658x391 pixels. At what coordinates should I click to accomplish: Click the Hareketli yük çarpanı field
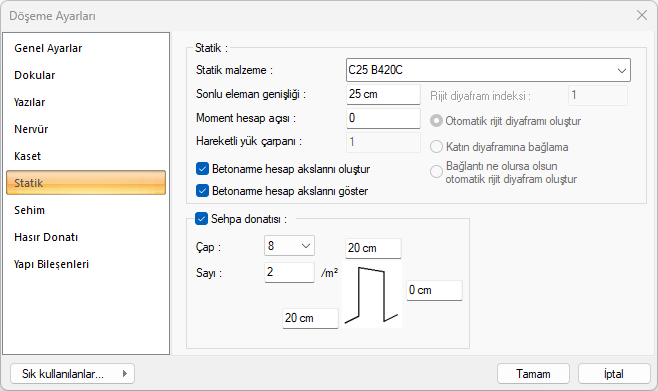[383, 142]
